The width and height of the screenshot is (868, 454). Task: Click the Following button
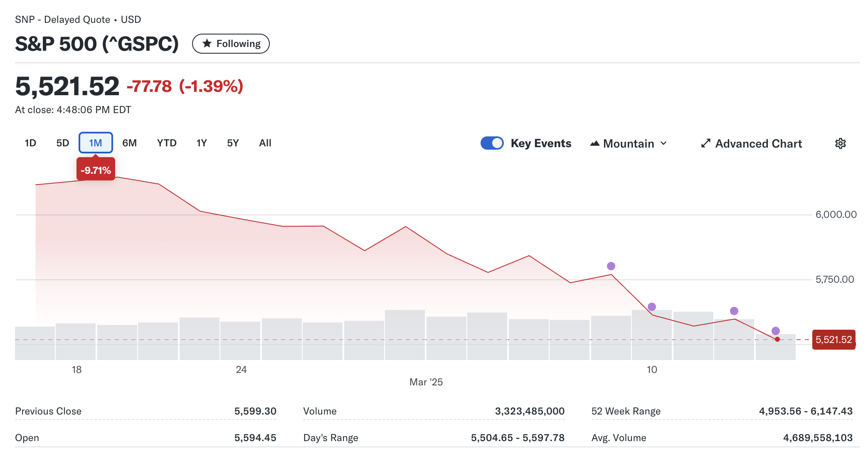click(231, 44)
